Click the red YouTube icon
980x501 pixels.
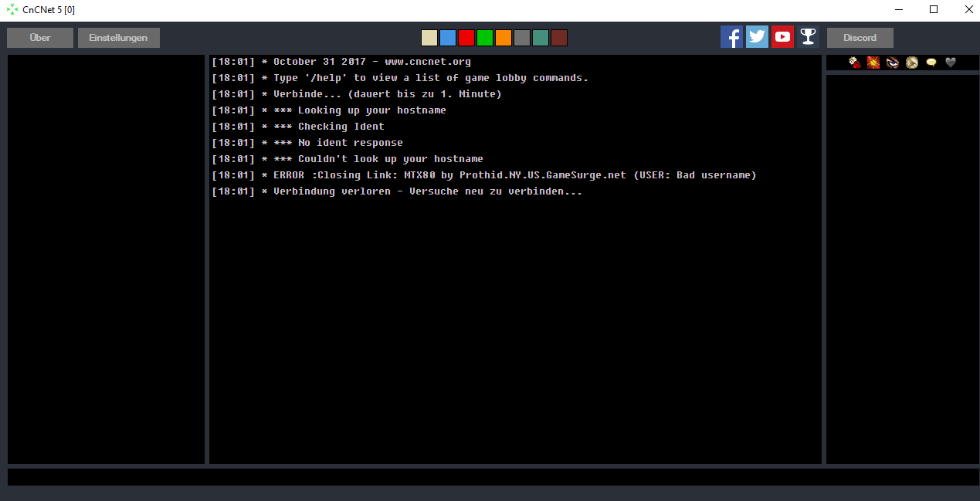pyautogui.click(x=782, y=37)
